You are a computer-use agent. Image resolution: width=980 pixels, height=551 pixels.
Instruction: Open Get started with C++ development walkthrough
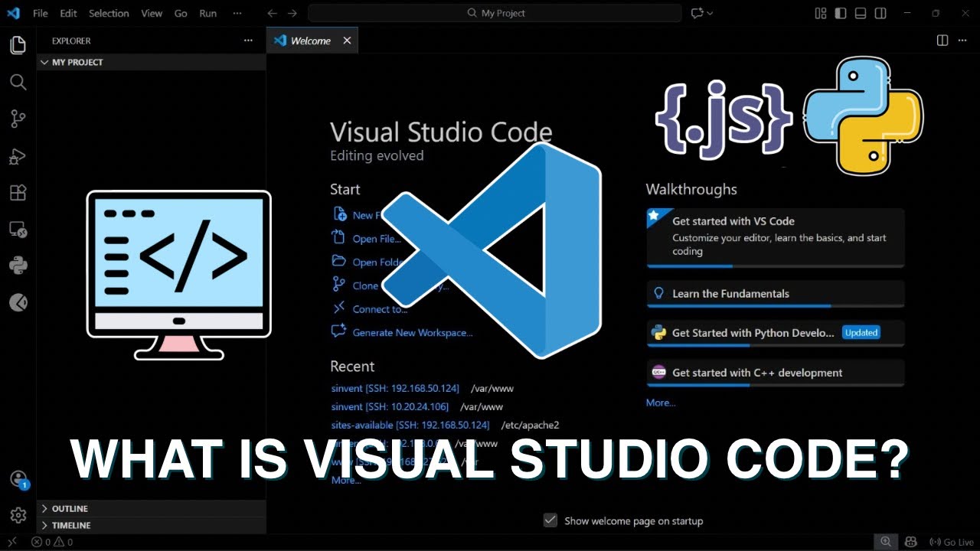(776, 373)
